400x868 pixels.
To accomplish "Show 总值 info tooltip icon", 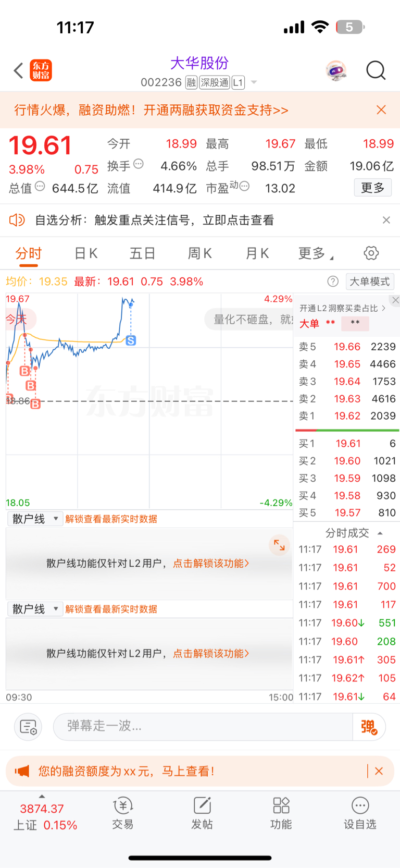I will [x=40, y=186].
